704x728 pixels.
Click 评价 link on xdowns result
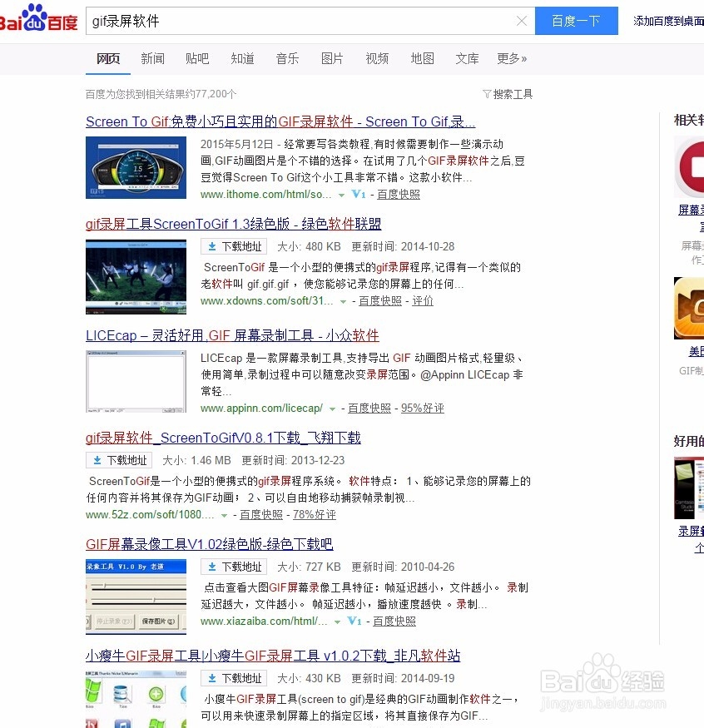pos(423,301)
